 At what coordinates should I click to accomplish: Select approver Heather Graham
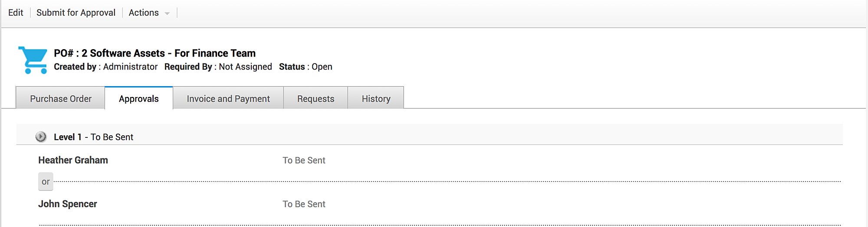pyautogui.click(x=73, y=160)
